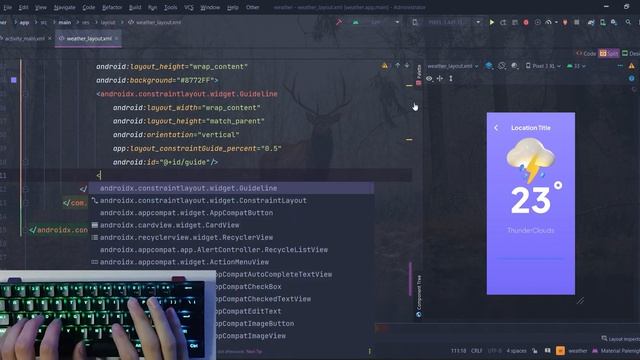Select CardView autocomplete suggestion
This screenshot has height=360, width=640.
231,225
